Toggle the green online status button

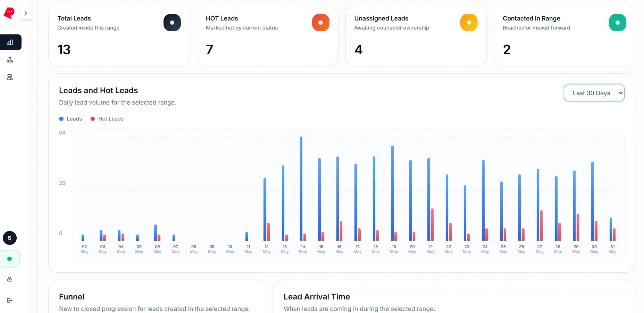click(10, 259)
